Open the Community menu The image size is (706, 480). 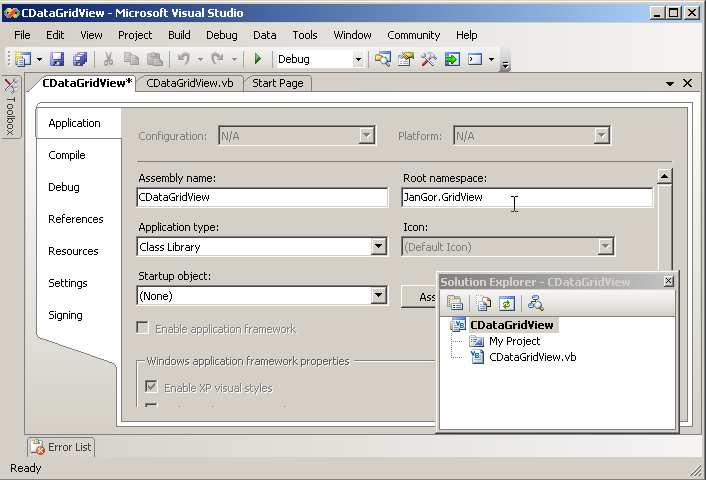(x=414, y=35)
